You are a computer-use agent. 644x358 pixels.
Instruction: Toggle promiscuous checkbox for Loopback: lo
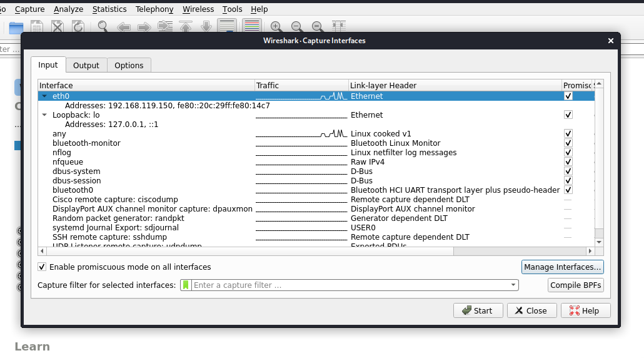tap(568, 115)
